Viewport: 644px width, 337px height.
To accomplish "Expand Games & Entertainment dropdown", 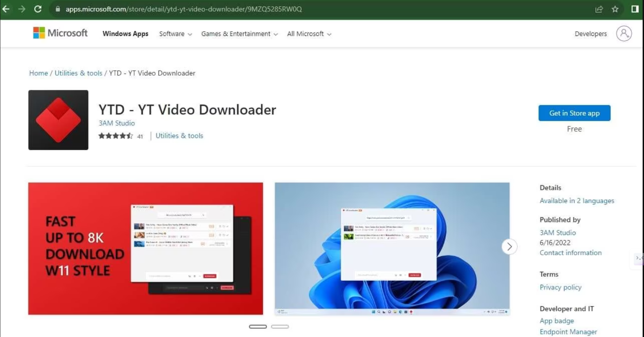I will [x=239, y=34].
